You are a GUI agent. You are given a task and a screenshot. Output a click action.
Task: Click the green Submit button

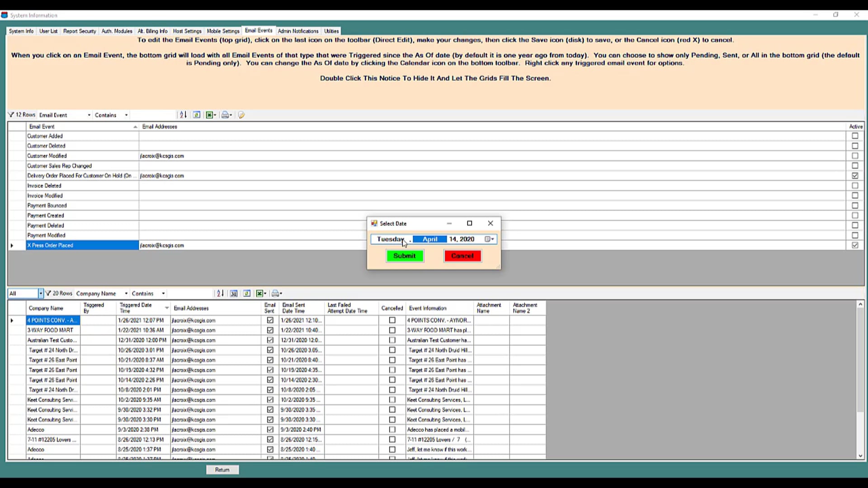[405, 256]
